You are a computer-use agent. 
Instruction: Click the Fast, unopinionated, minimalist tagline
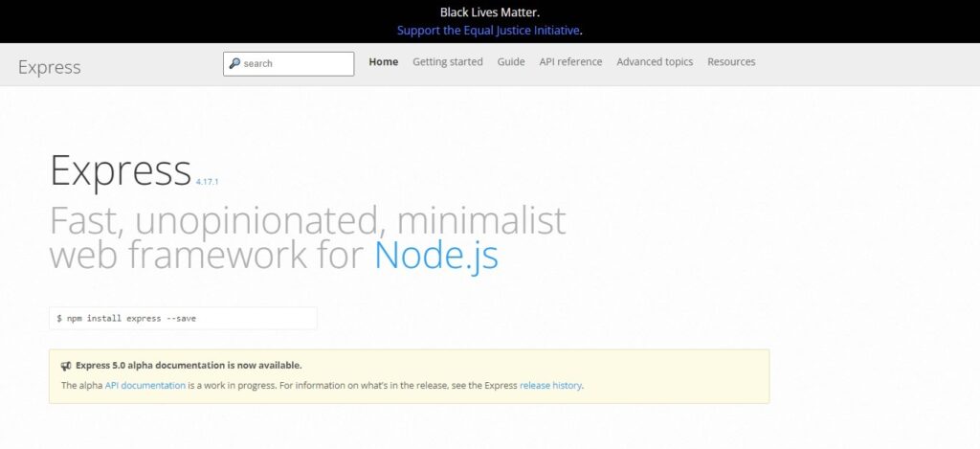pyautogui.click(x=307, y=221)
